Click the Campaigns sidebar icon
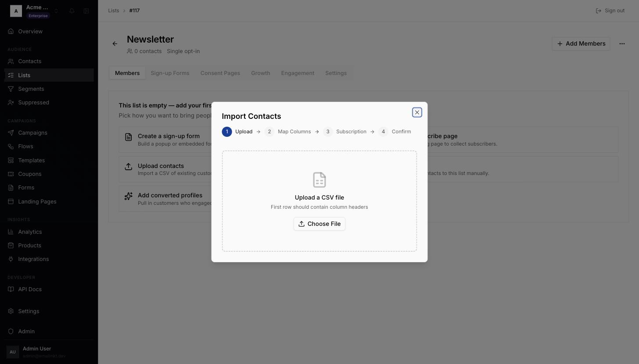 click(x=11, y=132)
